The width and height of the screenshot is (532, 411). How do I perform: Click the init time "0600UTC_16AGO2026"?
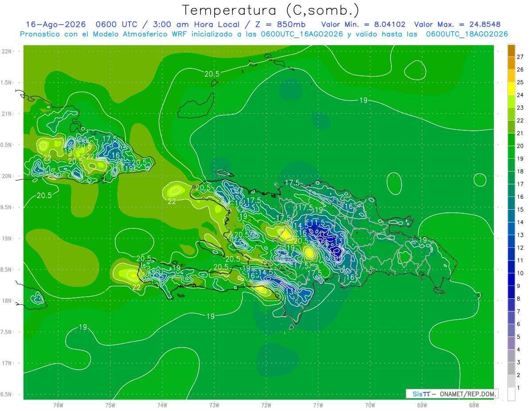coord(301,34)
